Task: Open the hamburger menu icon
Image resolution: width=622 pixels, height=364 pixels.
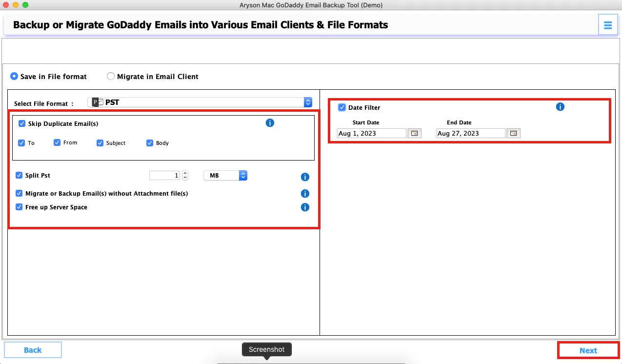Action: pyautogui.click(x=607, y=25)
